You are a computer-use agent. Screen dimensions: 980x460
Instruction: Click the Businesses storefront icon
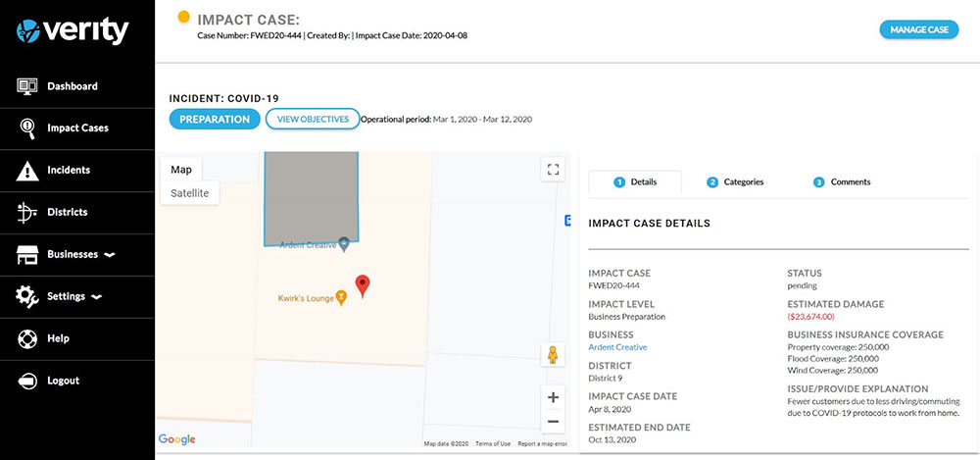point(27,255)
